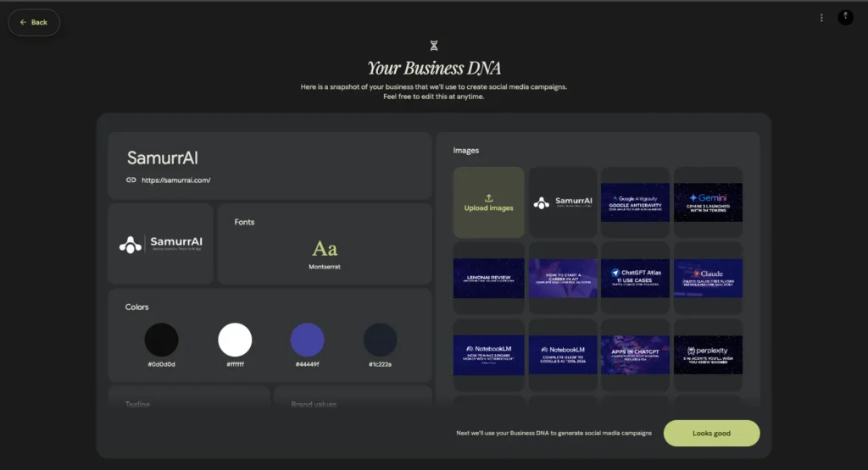Click the Looks good button
868x470 pixels.
[x=711, y=433]
